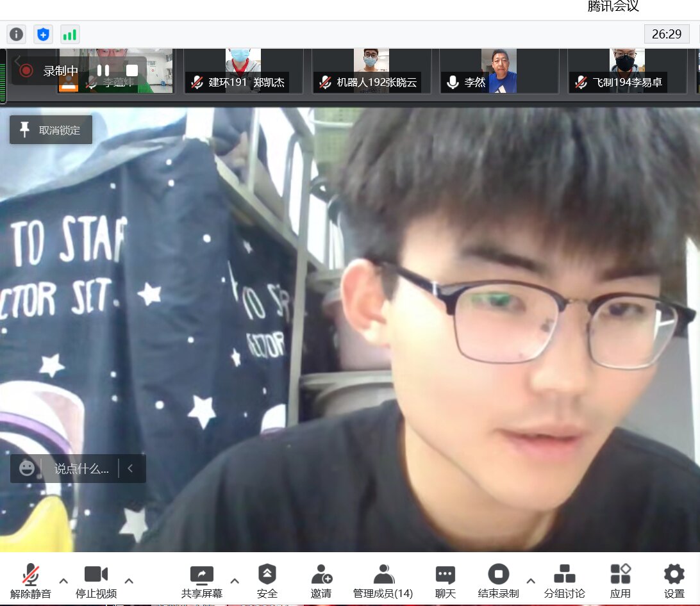Unpin the video with 取消锁定
The width and height of the screenshot is (700, 606).
point(51,130)
